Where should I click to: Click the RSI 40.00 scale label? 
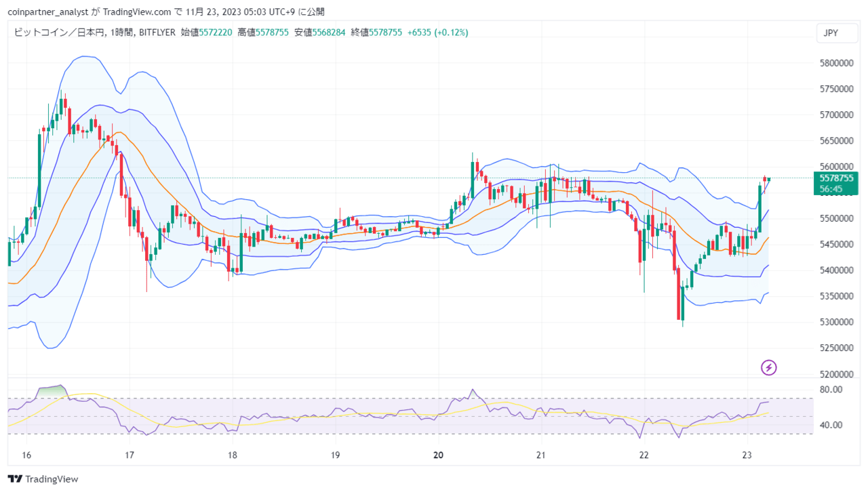(x=831, y=425)
